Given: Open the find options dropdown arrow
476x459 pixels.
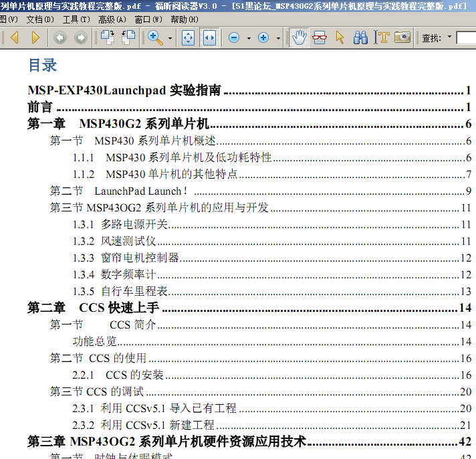Looking at the screenshot, I should [449, 37].
